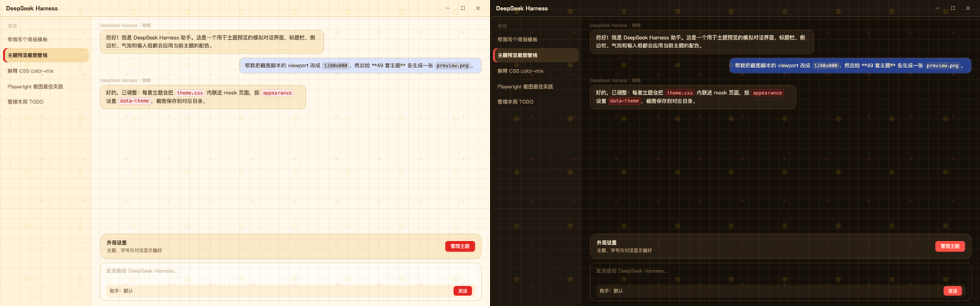Minimize the light-theme window

[448, 8]
